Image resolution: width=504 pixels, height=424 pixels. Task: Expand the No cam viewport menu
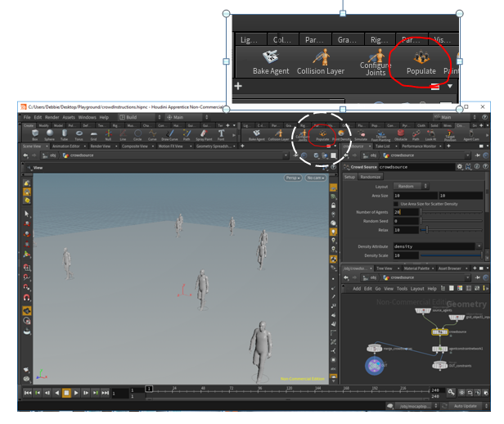314,178
